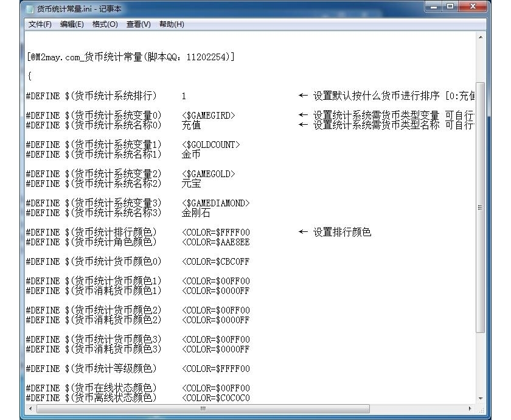
Task: Open the 查看(V) menu
Action: (138, 24)
